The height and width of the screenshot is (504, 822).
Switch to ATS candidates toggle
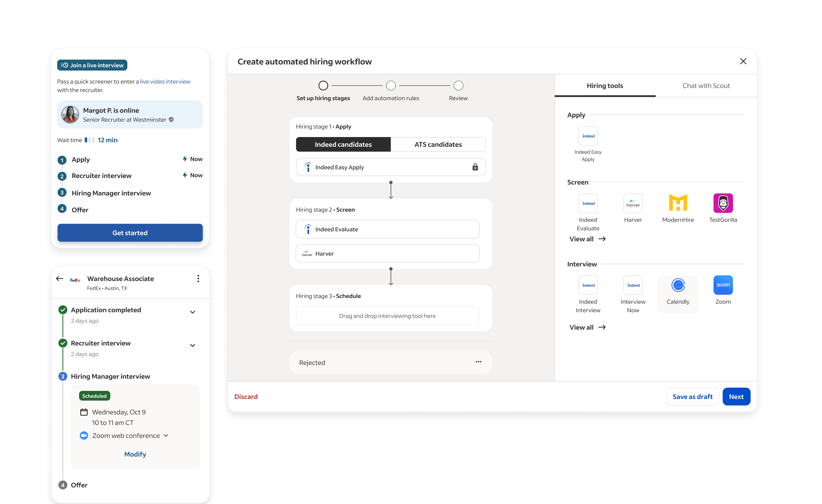(x=438, y=144)
